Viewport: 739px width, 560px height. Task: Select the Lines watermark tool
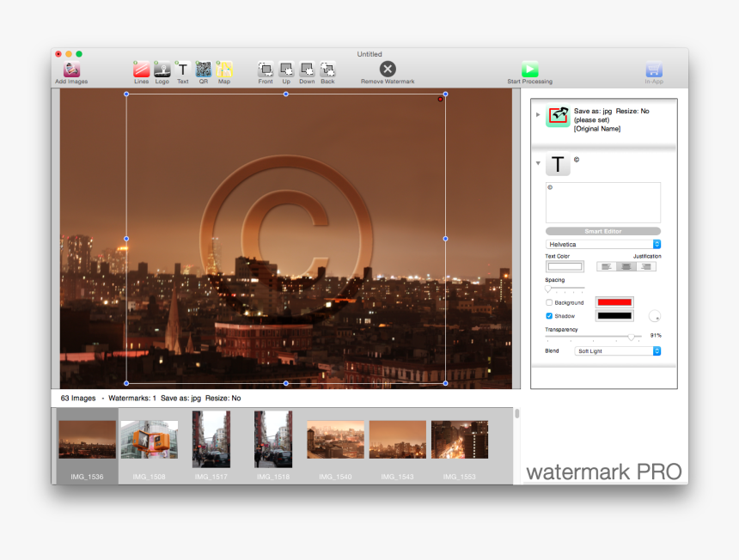tap(141, 70)
